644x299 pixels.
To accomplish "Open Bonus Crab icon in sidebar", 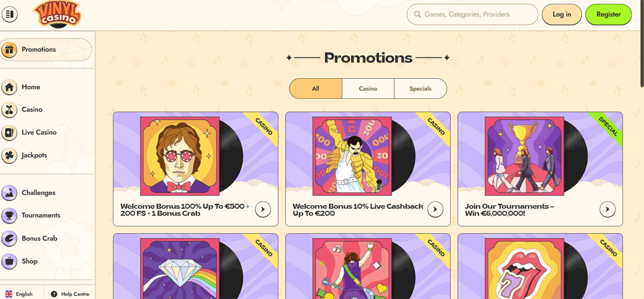I will tap(9, 238).
